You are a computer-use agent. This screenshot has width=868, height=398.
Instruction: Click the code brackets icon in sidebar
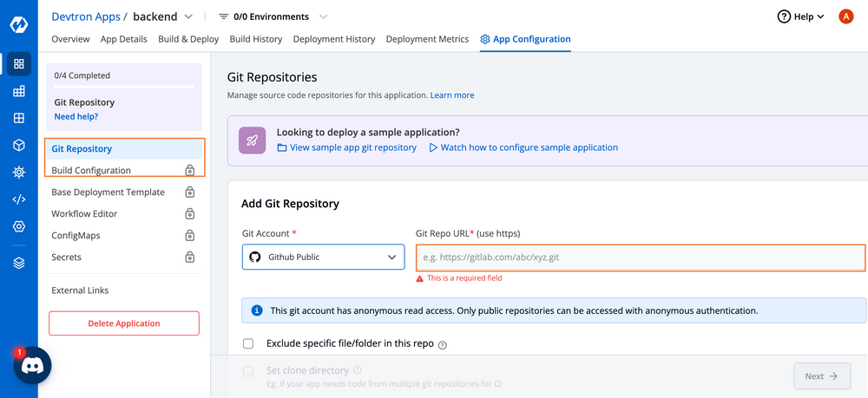(19, 199)
